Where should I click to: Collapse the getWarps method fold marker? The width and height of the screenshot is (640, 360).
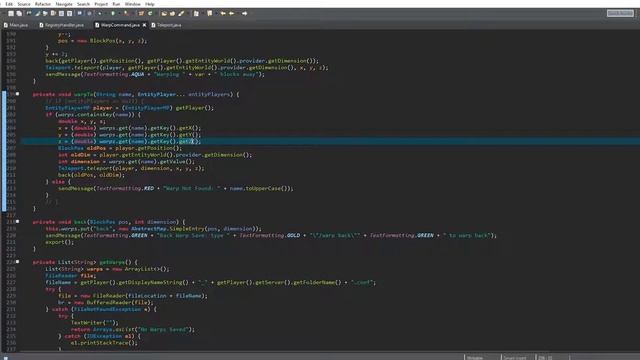click(18, 262)
